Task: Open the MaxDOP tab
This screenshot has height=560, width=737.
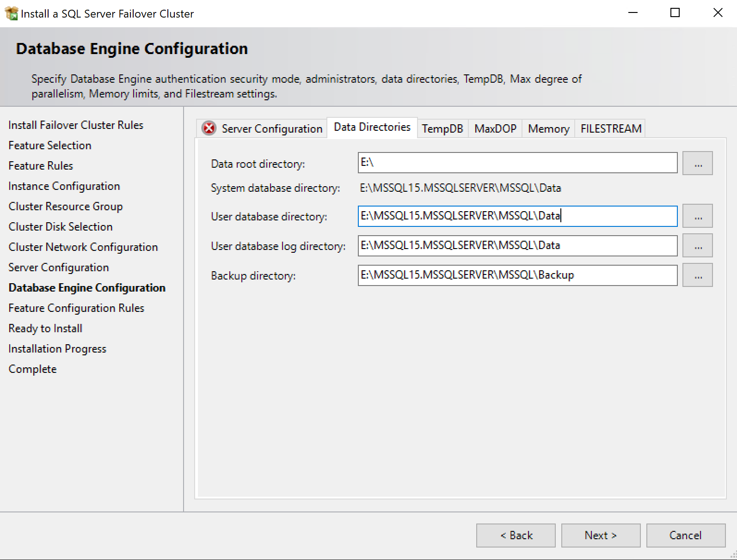Action: click(495, 128)
